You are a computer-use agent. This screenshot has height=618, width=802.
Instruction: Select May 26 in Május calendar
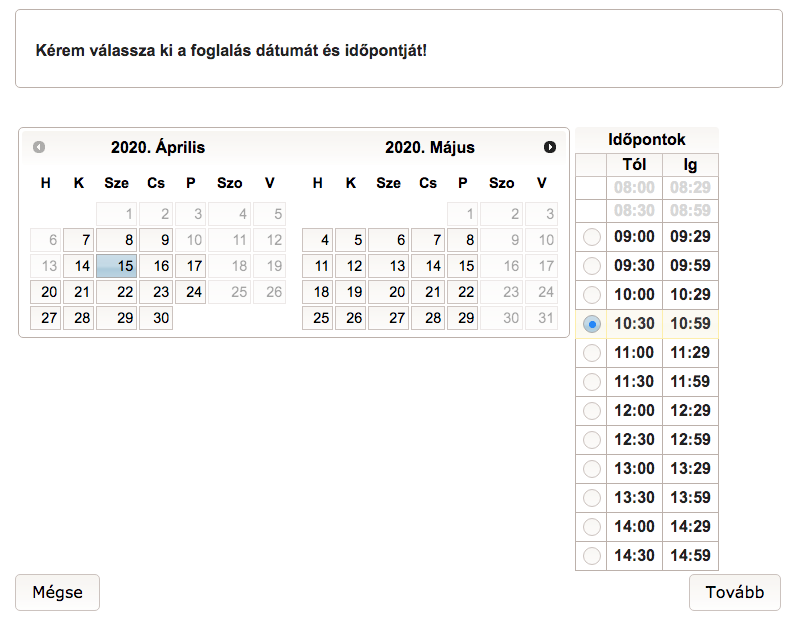tap(350, 318)
